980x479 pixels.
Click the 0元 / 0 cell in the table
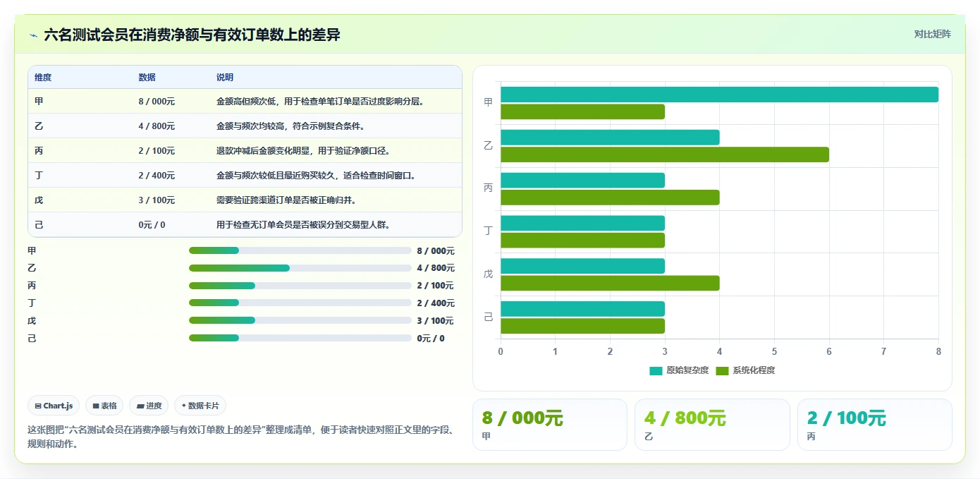point(152,225)
